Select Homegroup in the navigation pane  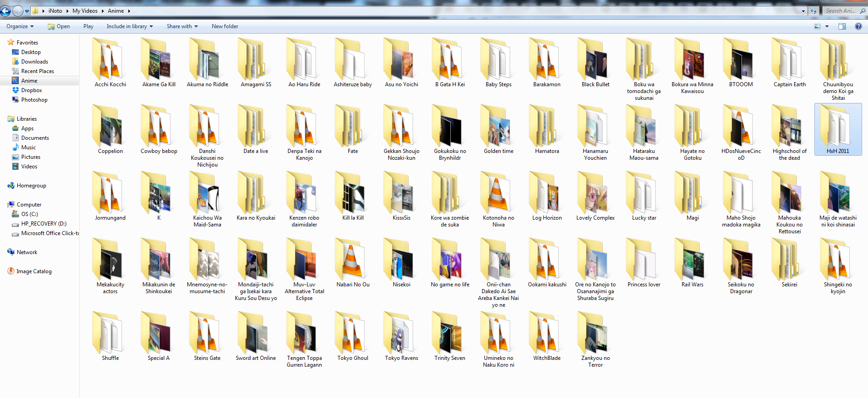[31, 186]
